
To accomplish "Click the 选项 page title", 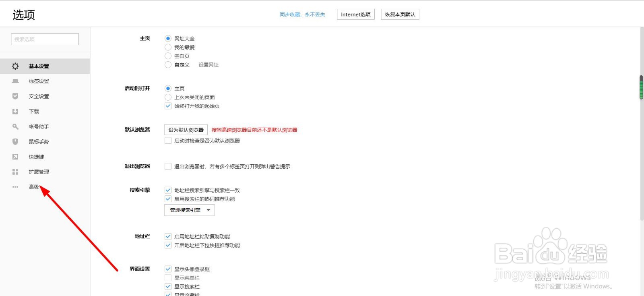I will pos(24,15).
